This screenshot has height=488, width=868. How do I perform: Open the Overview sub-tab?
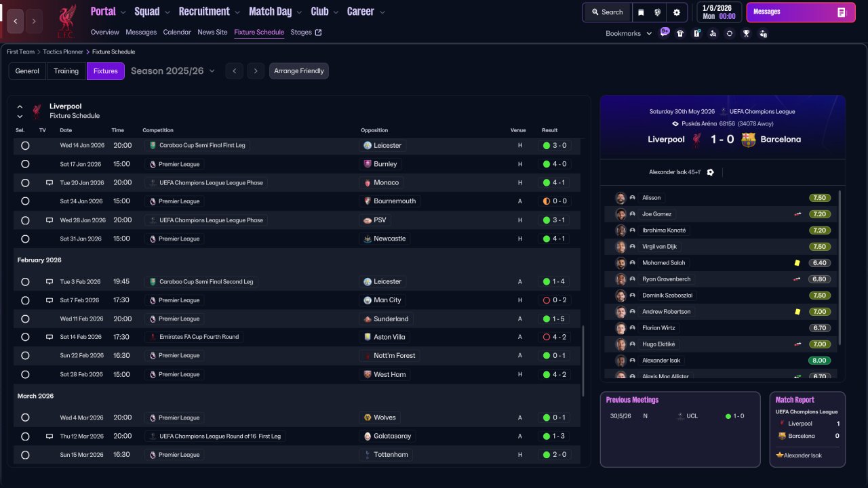[104, 33]
